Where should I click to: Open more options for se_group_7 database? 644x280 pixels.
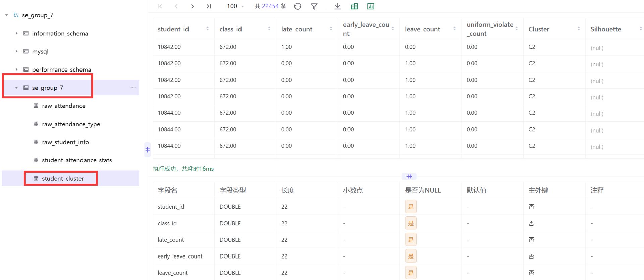133,88
